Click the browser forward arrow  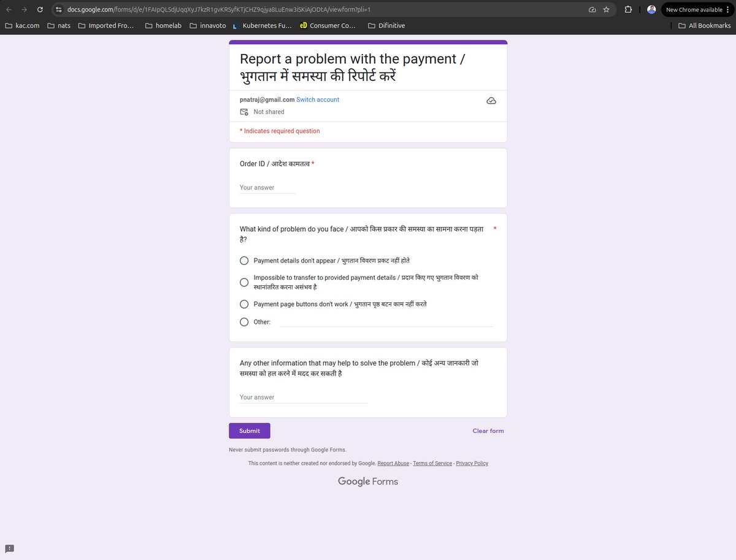[x=25, y=10]
